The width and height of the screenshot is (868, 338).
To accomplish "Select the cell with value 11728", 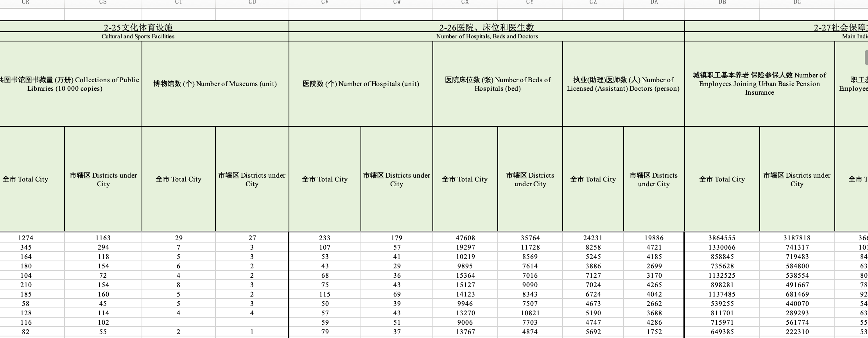I will coord(530,247).
